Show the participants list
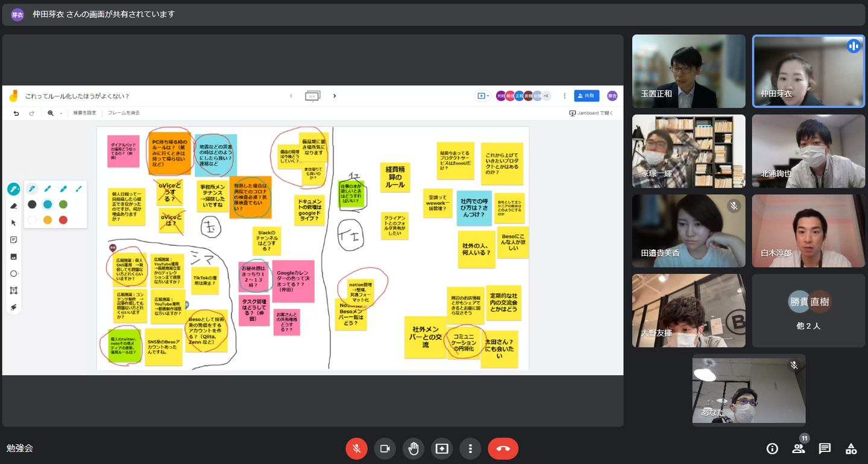The image size is (868, 464). tap(799, 448)
